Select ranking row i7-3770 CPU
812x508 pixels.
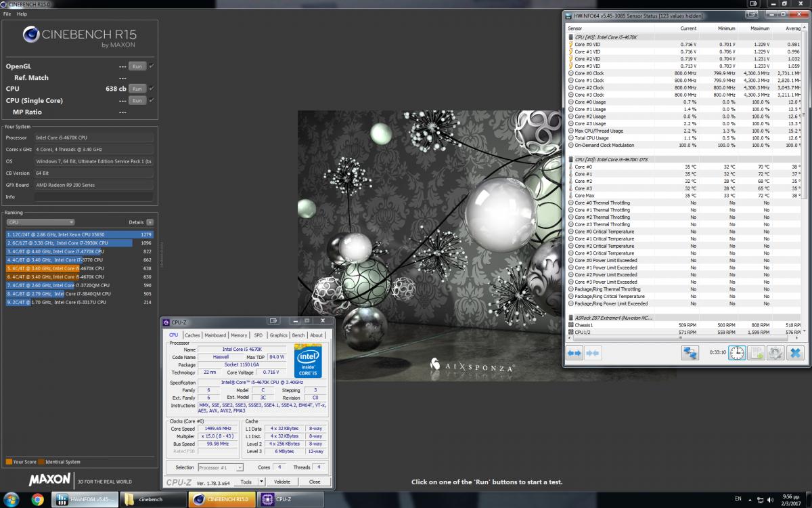tap(80, 259)
